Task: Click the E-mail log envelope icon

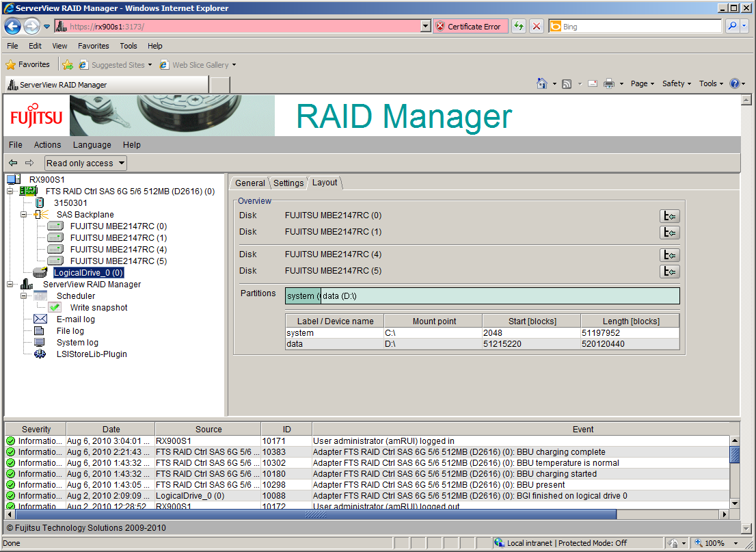Action: [40, 319]
